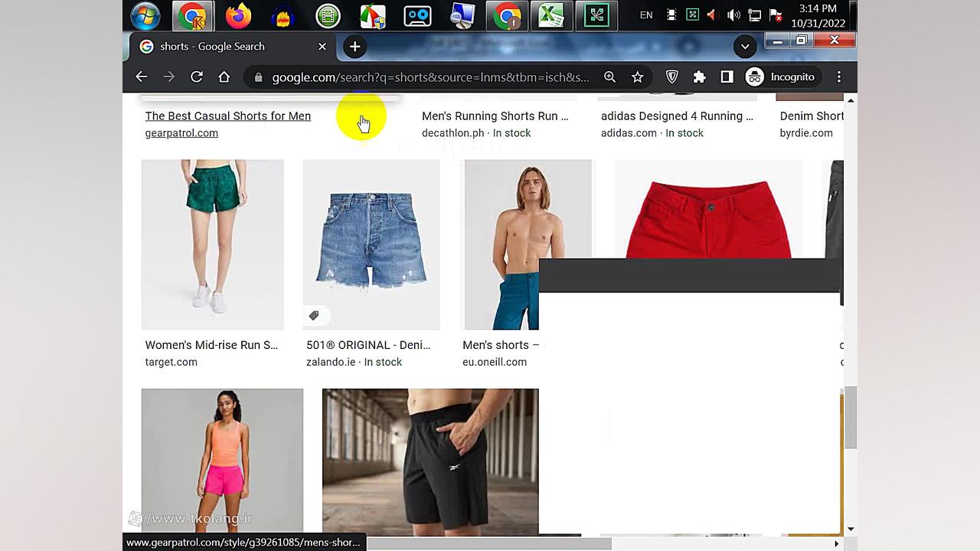The height and width of the screenshot is (551, 980).
Task: Click the address bar URL field
Action: pyautogui.click(x=430, y=77)
